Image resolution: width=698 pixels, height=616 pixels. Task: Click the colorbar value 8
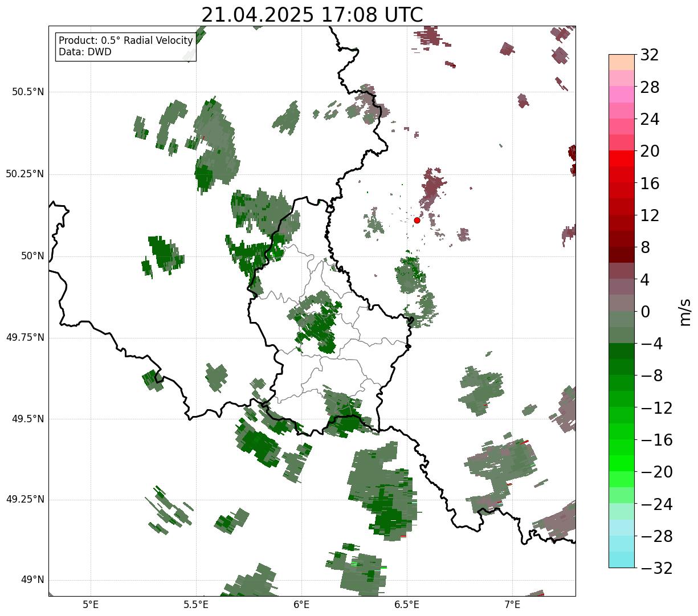tap(645, 247)
